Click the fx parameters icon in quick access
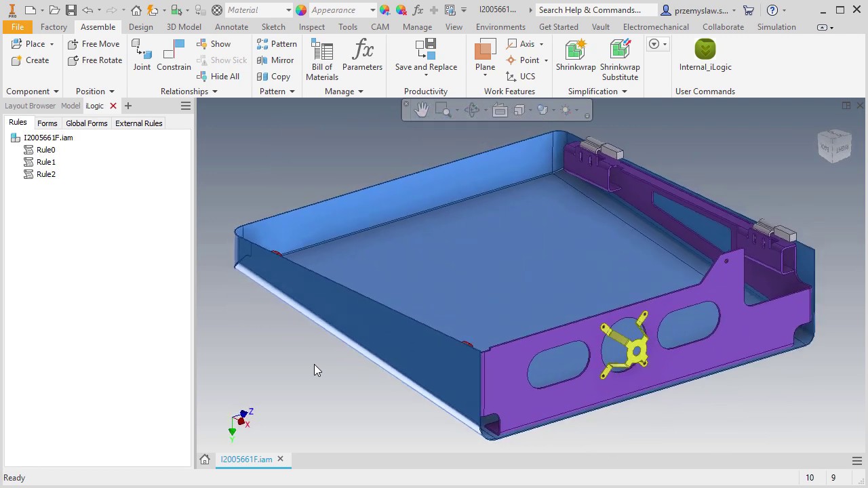 pyautogui.click(x=418, y=10)
